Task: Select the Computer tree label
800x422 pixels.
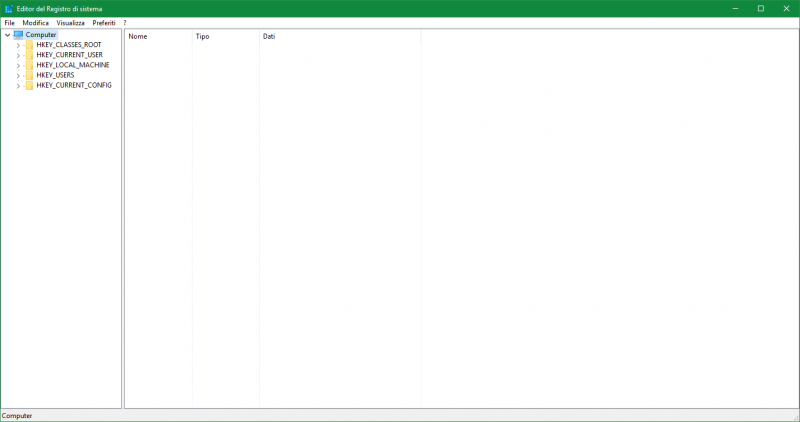Action: (41, 35)
